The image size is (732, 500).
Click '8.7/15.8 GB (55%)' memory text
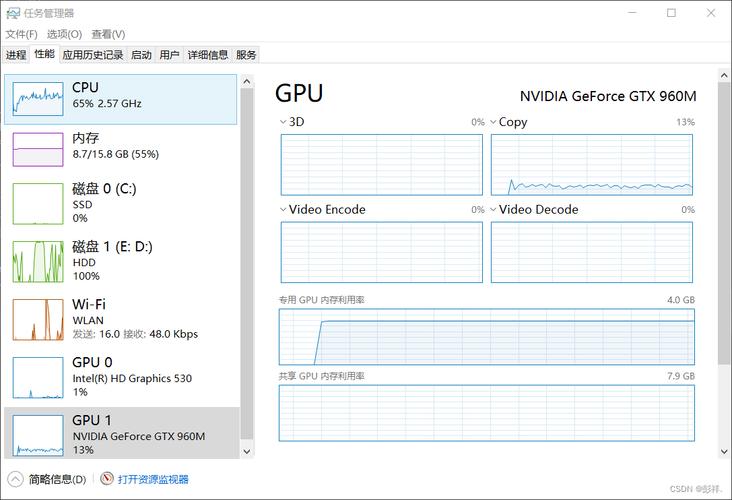pos(116,154)
